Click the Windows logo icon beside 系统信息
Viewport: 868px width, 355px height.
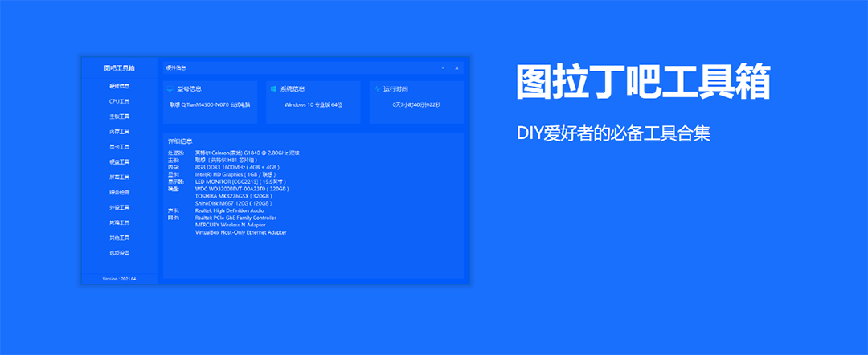tap(273, 89)
